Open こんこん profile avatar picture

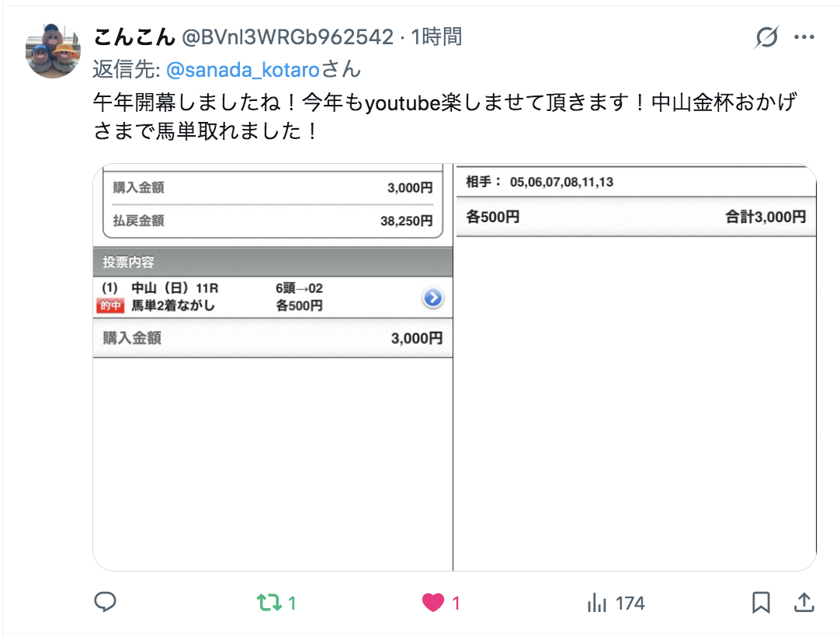tap(53, 51)
